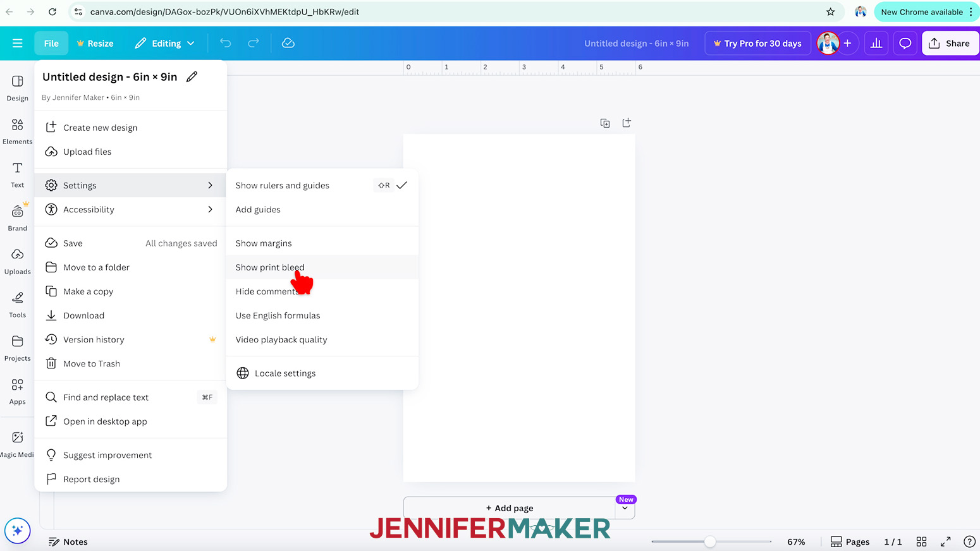980x551 pixels.
Task: Open Version history
Action: pos(130,339)
